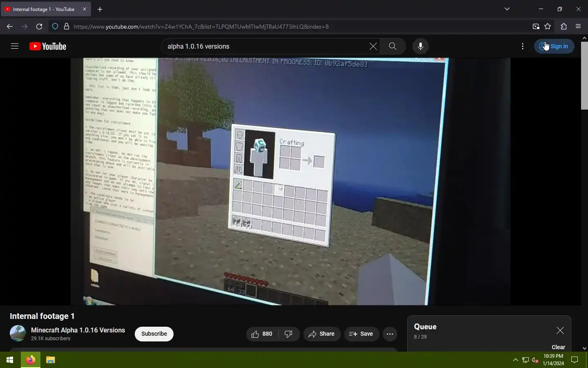Open Minecraft Alpha 1.0.16 Versions channel
The image size is (588, 368).
pos(78,330)
